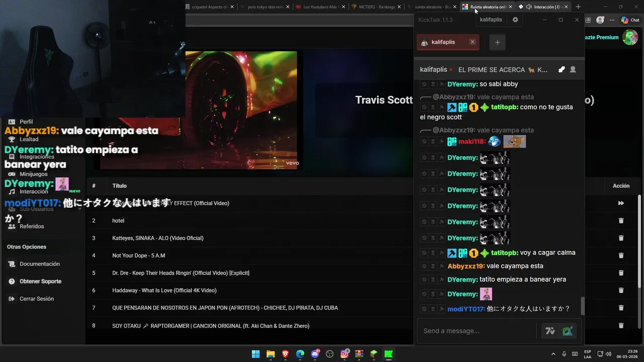Viewport: 644px width, 362px height.
Task: Open Copilot Chat in the browser toolbar
Action: click(629, 20)
